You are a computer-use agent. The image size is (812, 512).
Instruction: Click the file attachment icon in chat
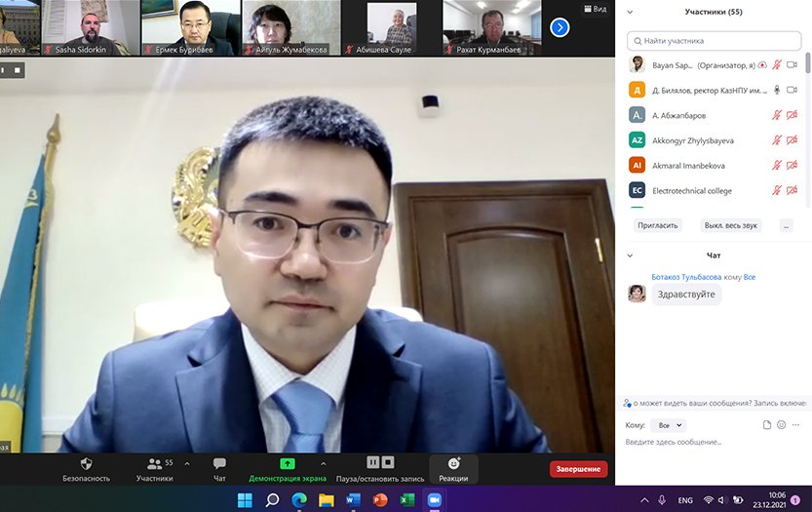tap(767, 425)
